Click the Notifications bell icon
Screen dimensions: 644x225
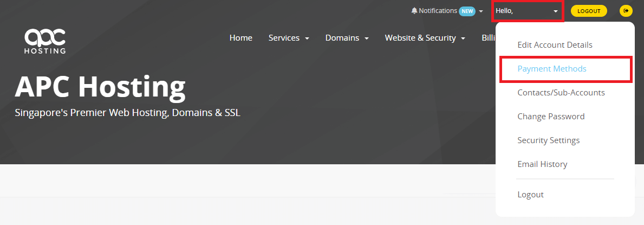[414, 11]
